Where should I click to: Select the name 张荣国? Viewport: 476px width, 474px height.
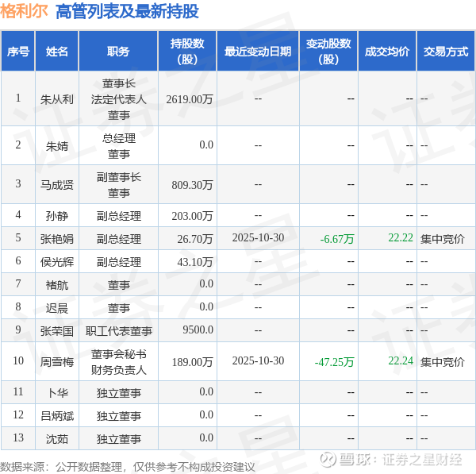pyautogui.click(x=57, y=331)
